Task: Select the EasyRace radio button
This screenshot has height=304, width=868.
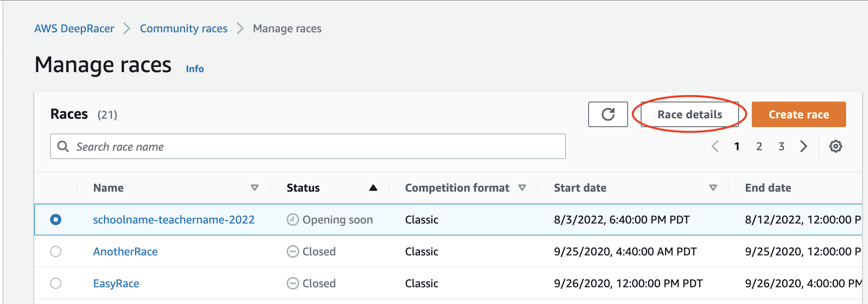Action: 56,283
